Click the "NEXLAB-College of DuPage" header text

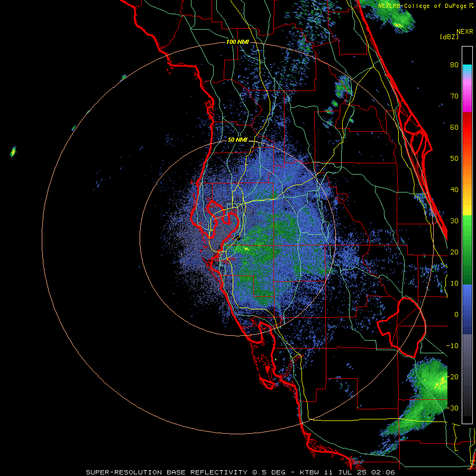pyautogui.click(x=422, y=6)
